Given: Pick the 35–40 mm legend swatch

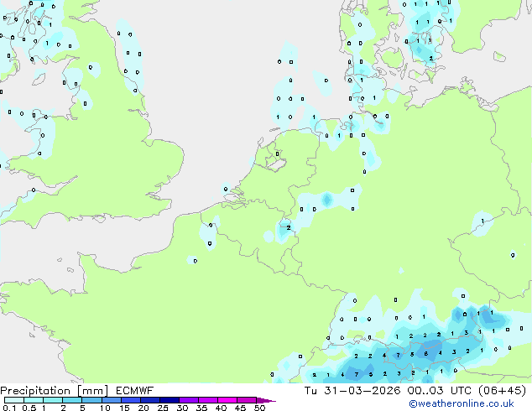Looking at the screenshot, I should 208,400.
